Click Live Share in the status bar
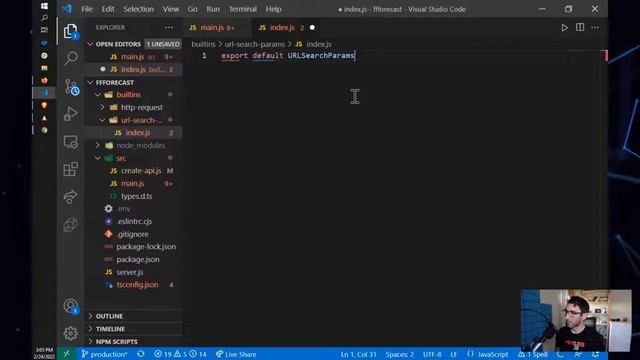Image resolution: width=640 pixels, height=360 pixels. coord(236,354)
